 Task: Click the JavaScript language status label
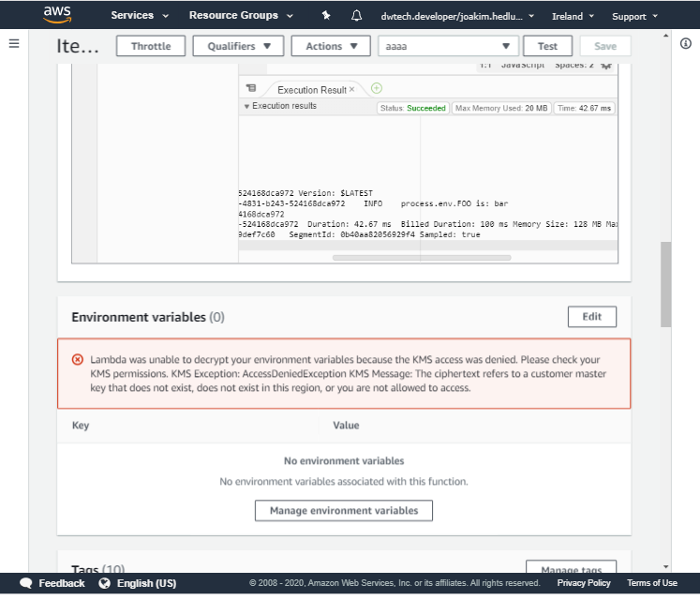522,66
